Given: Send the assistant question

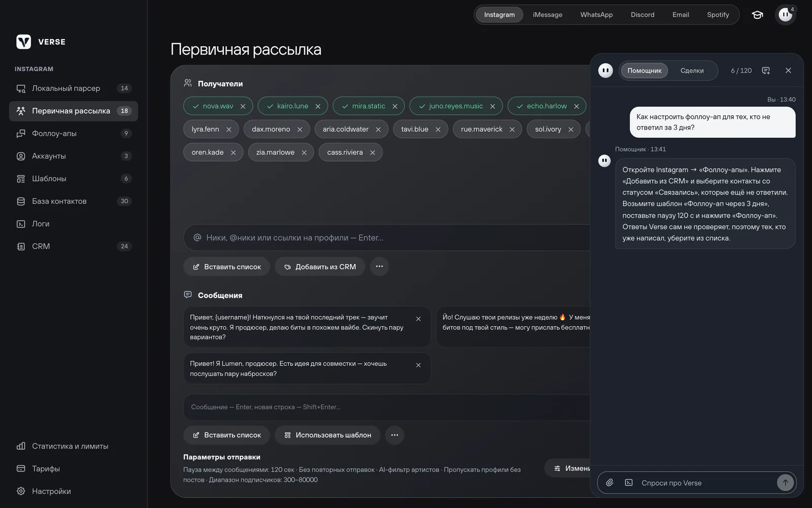Looking at the screenshot, I should [785, 483].
